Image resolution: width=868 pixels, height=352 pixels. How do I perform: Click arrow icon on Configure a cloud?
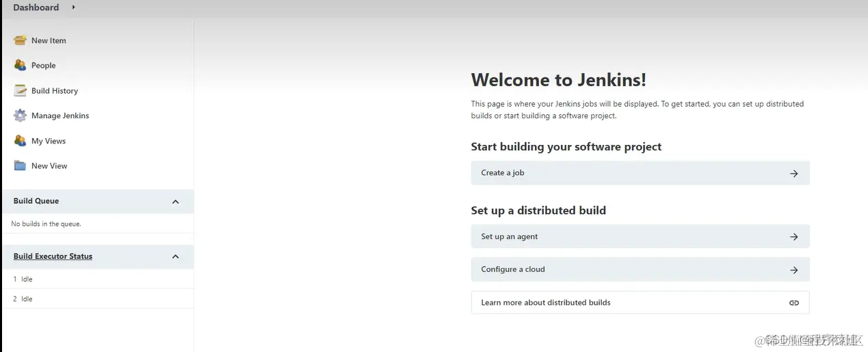794,270
